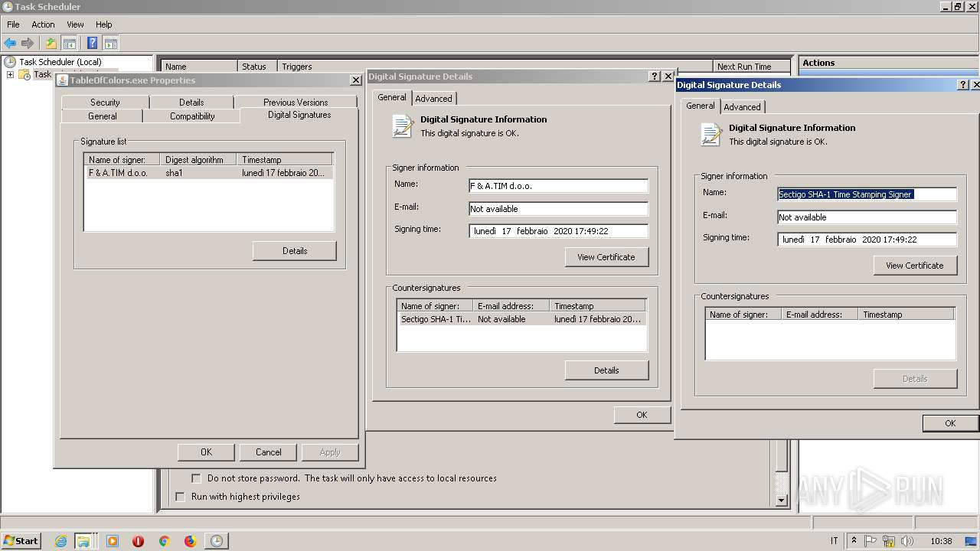
Task: Select General tab in Sectigo signature dialog
Action: pos(701,106)
